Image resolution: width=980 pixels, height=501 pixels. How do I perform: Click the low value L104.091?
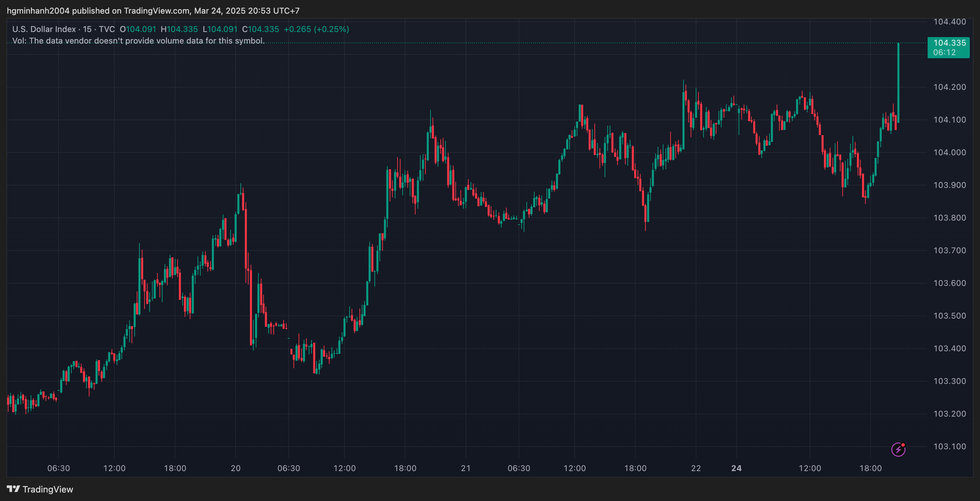pos(220,29)
